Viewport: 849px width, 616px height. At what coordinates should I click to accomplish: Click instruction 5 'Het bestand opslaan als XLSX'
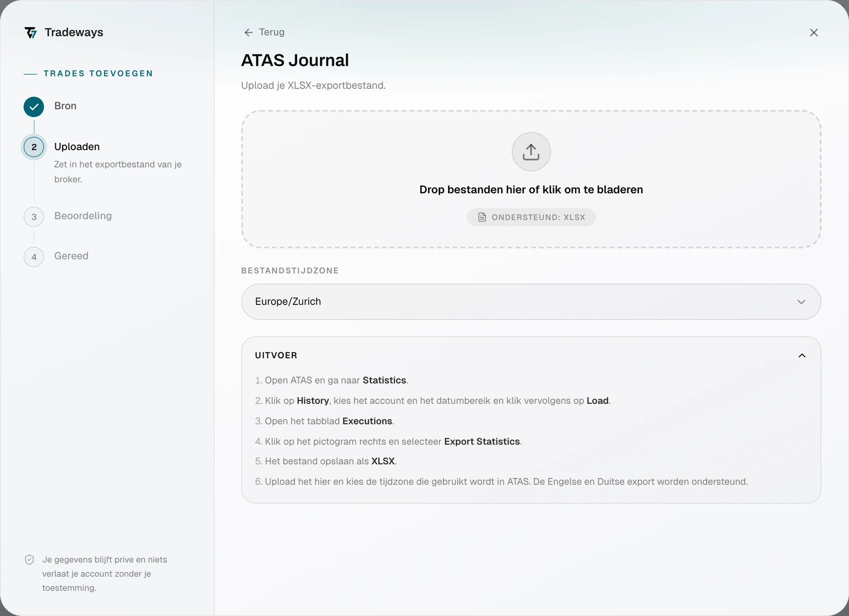pyautogui.click(x=326, y=461)
